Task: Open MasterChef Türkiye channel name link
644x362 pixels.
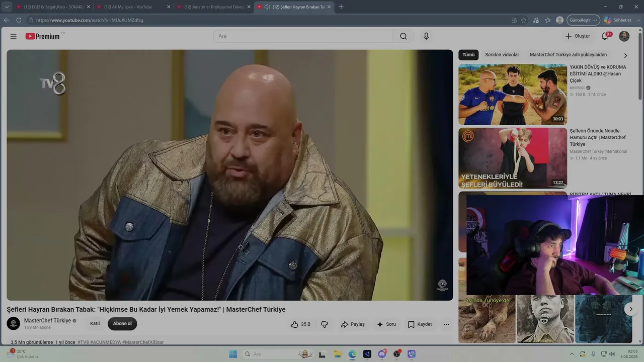Action: 48,321
